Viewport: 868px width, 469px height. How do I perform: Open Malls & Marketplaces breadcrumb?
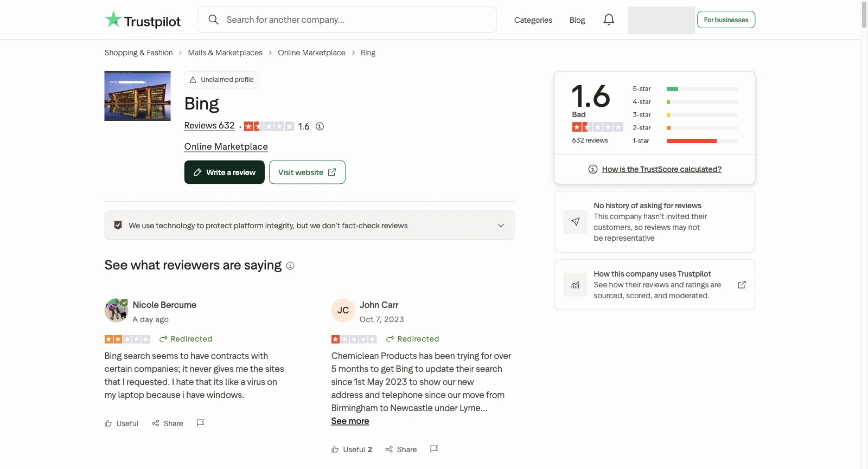pos(225,53)
